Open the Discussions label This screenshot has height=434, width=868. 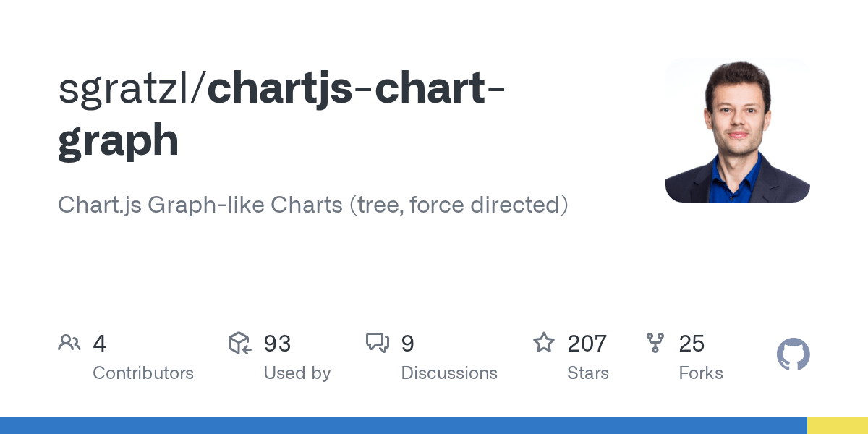pyautogui.click(x=449, y=373)
